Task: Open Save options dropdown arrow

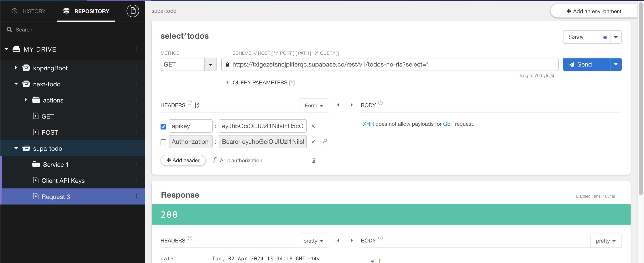Action: click(x=616, y=37)
